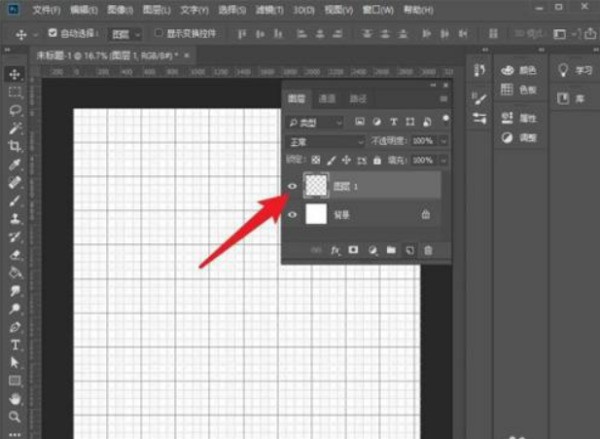Image resolution: width=600 pixels, height=439 pixels.
Task: Select the Clone Stamp tool
Action: point(15,219)
